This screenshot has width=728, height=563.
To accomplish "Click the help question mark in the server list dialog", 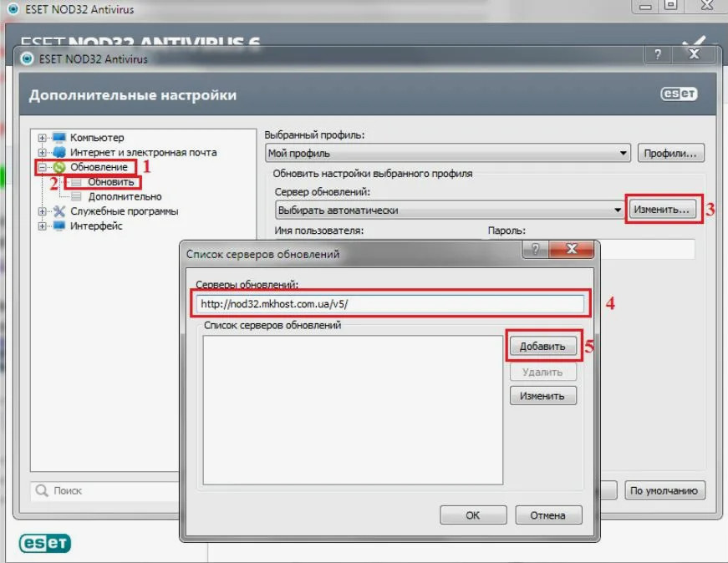I will point(535,250).
